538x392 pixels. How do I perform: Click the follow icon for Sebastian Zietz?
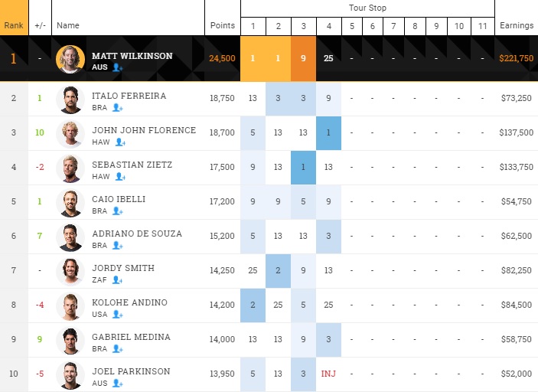[x=119, y=177]
